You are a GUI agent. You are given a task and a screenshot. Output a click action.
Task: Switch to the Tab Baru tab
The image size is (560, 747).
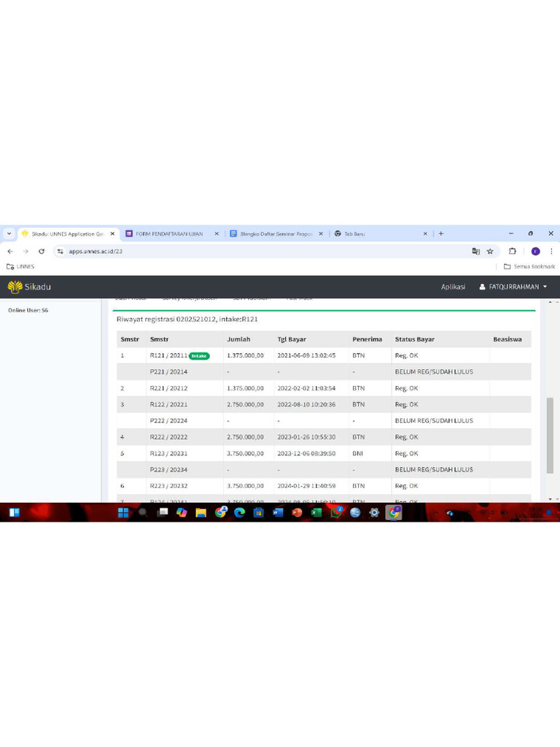(354, 234)
